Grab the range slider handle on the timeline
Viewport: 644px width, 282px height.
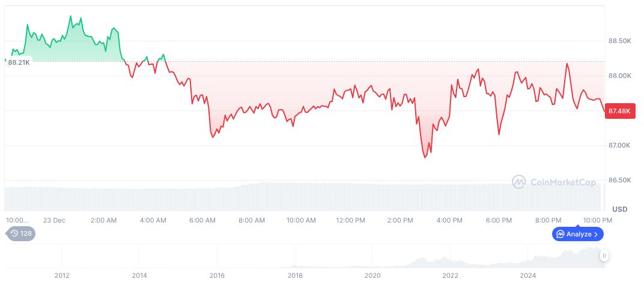[604, 256]
